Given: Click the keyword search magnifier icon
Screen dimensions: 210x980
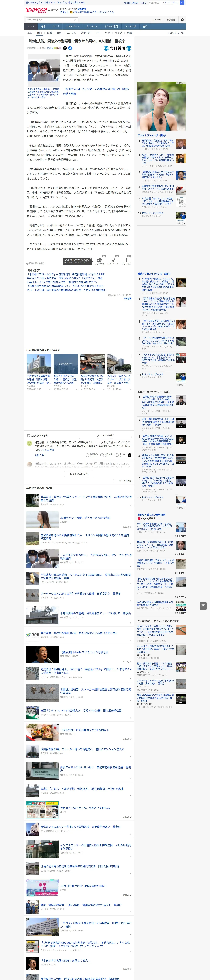Looking at the screenshot, I should click(75, 20).
